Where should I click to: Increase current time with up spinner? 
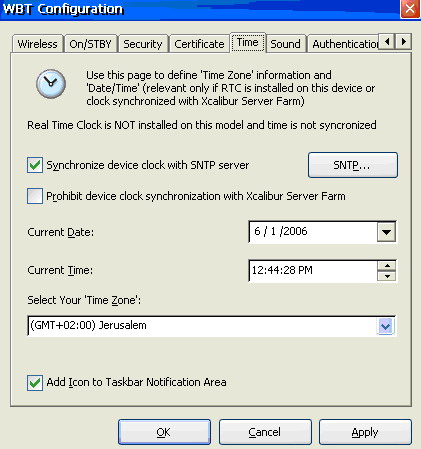(387, 266)
